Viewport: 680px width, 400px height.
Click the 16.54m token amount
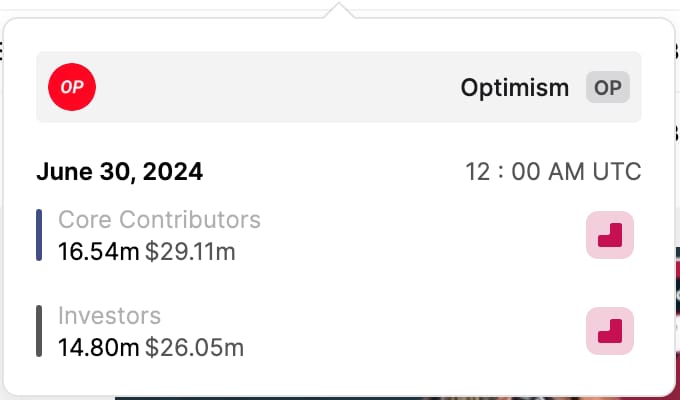point(98,251)
